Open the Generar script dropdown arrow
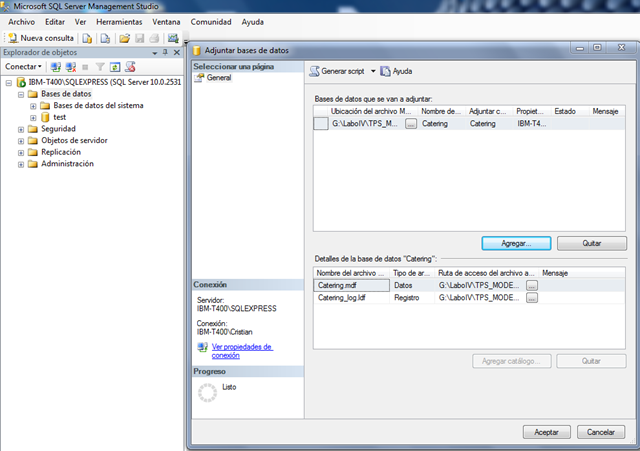This screenshot has height=451, width=640. click(373, 71)
